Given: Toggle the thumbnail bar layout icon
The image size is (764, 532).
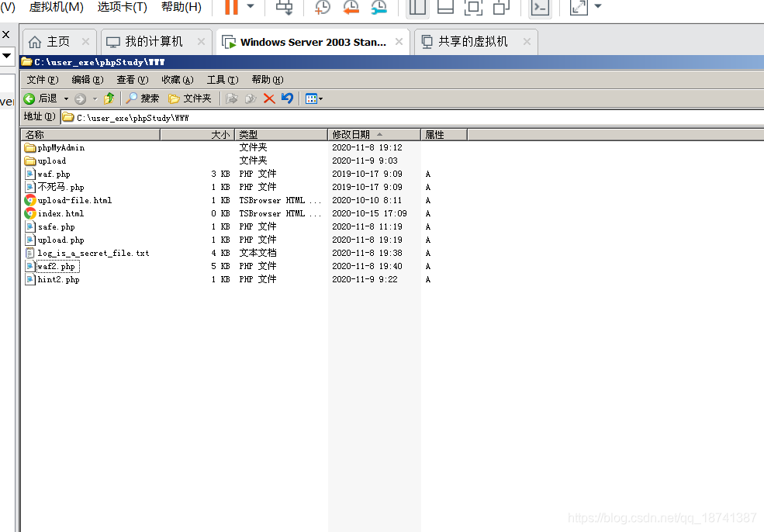Looking at the screenshot, I should 445,7.
